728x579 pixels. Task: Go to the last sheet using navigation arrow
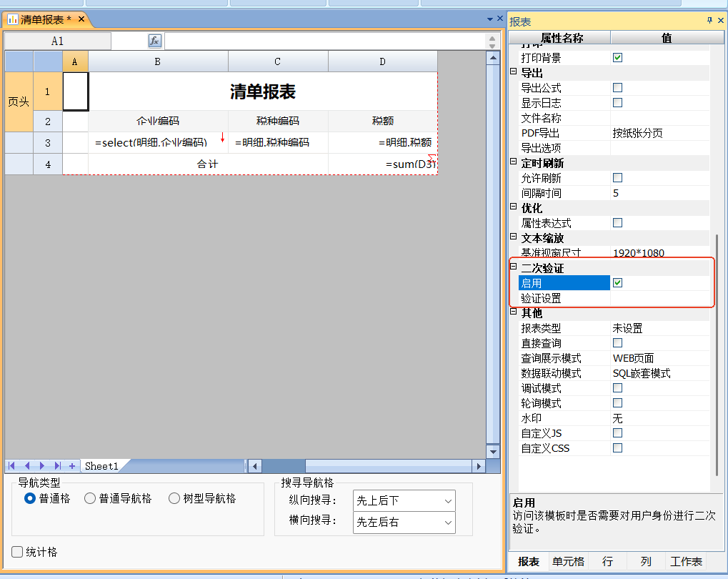click(57, 466)
